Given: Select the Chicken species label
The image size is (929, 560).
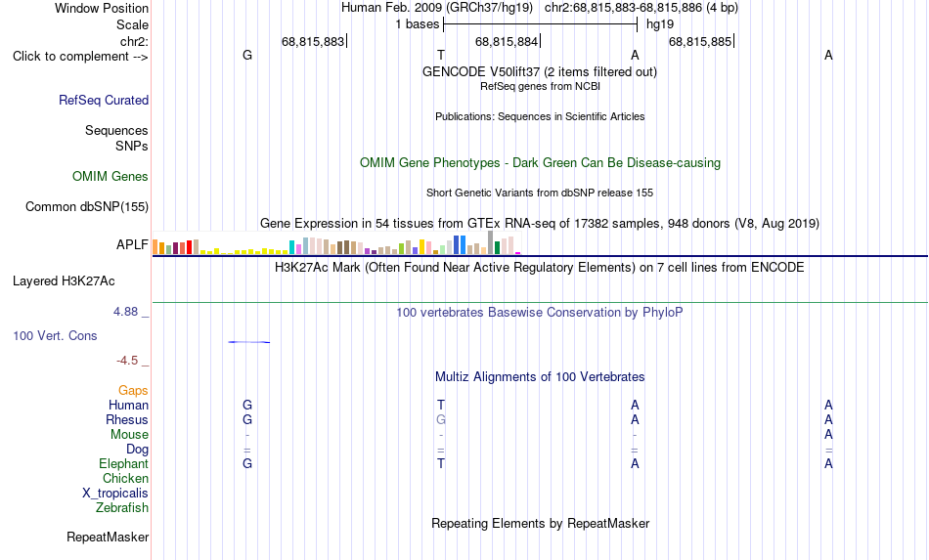Looking at the screenshot, I should [x=125, y=478].
